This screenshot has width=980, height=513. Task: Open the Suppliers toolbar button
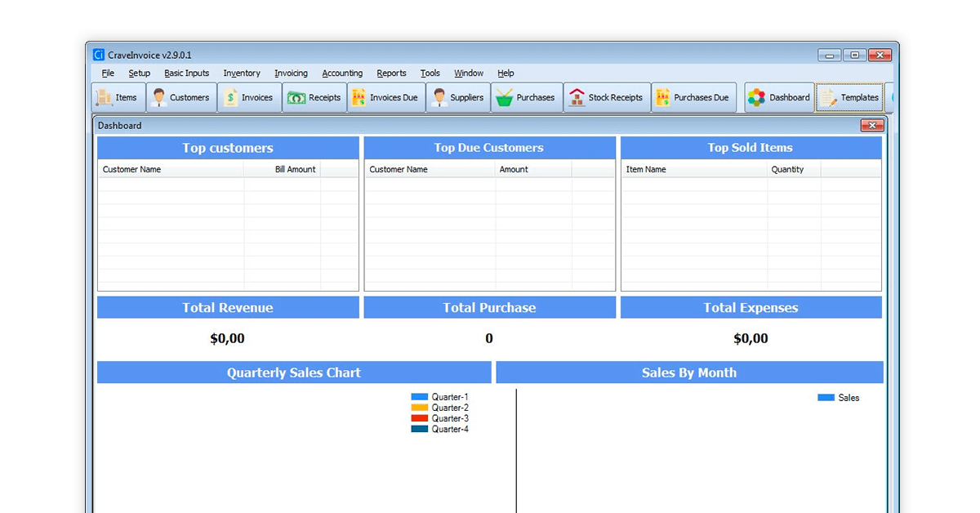458,97
